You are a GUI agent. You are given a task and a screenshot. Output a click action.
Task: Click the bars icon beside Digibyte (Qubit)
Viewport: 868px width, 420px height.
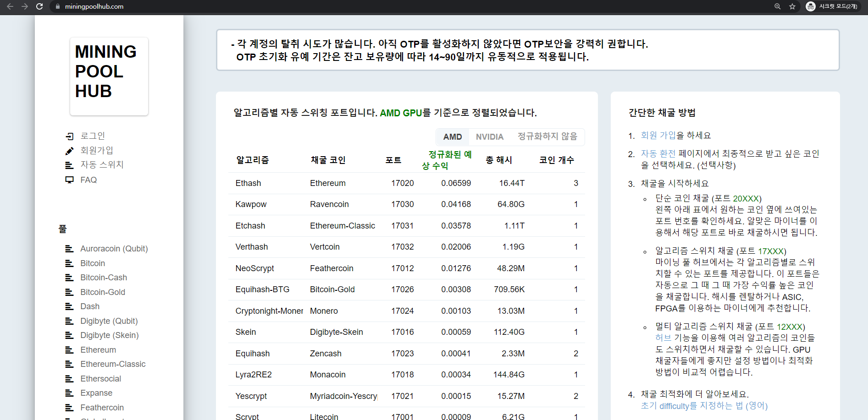pyautogui.click(x=69, y=321)
